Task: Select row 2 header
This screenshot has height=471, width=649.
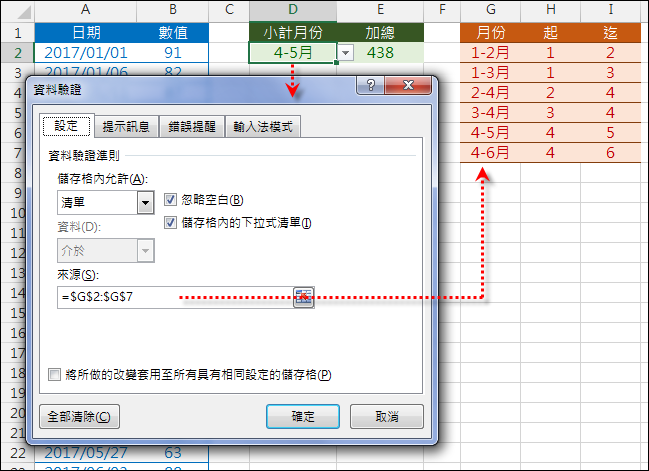Action: pyautogui.click(x=18, y=53)
